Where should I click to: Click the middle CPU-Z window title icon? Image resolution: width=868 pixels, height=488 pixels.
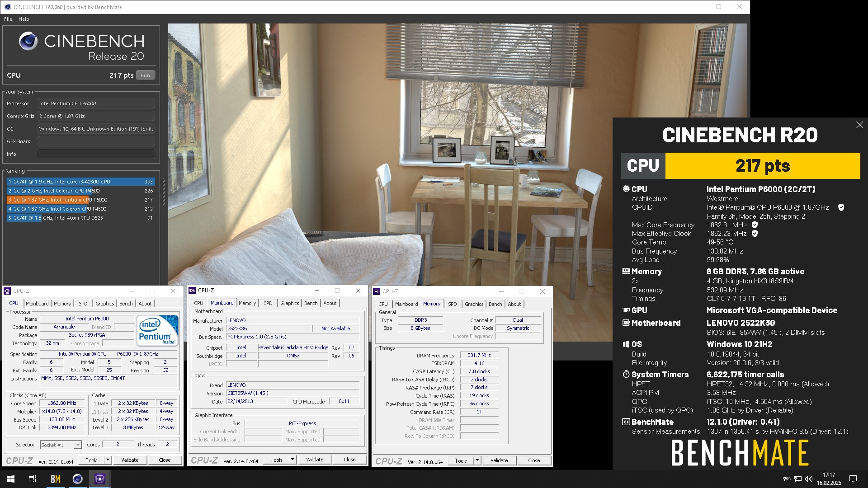[x=192, y=291]
